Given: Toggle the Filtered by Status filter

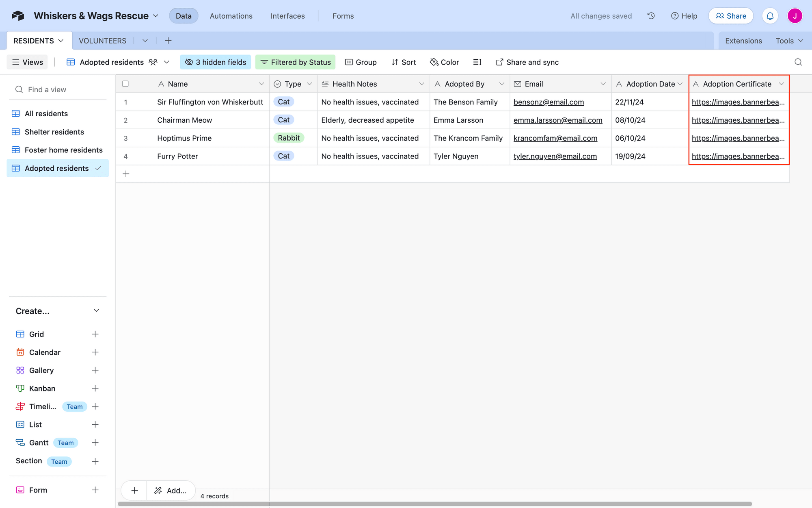Looking at the screenshot, I should point(296,63).
